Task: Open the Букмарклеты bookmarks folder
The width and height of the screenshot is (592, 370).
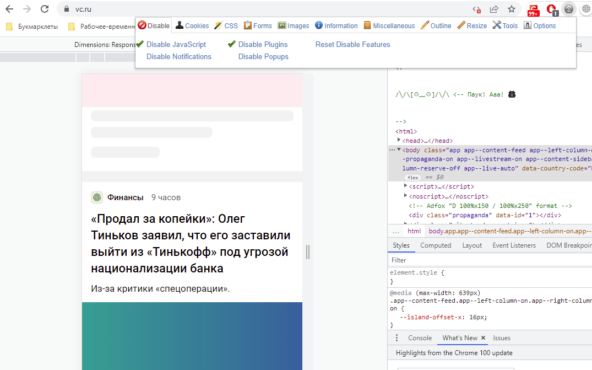Action: [32, 26]
